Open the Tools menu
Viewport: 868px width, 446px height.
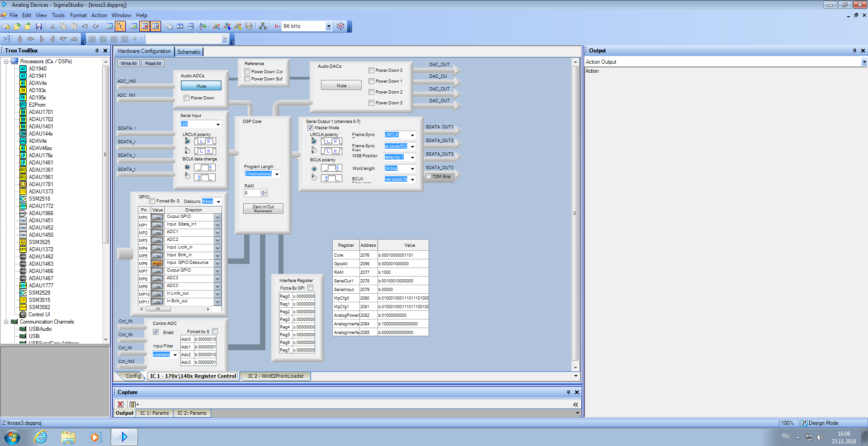[x=58, y=15]
